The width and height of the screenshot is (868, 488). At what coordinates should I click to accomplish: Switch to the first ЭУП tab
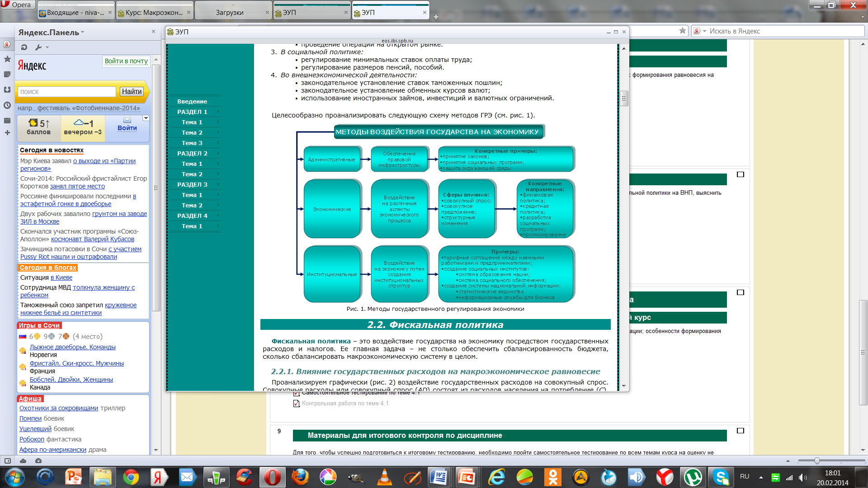coord(312,12)
